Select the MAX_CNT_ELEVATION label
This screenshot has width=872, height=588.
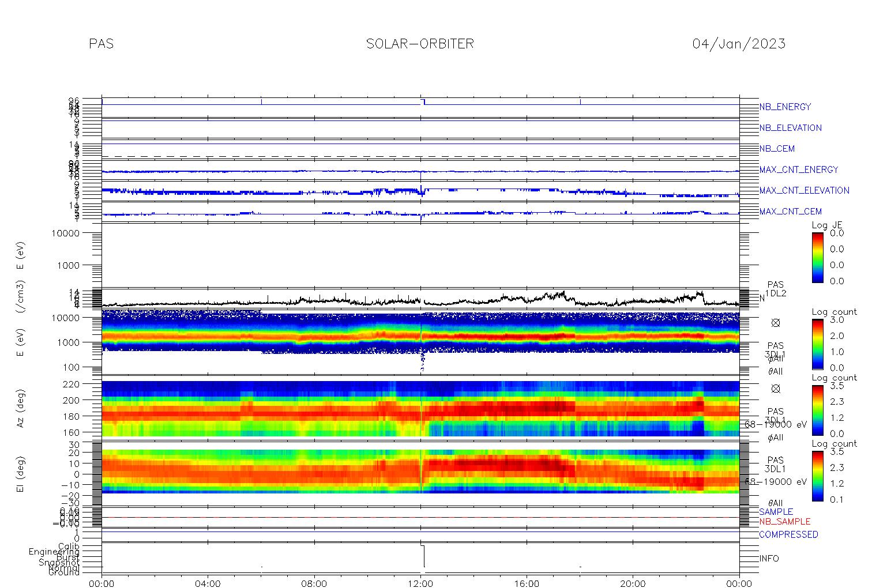point(804,190)
